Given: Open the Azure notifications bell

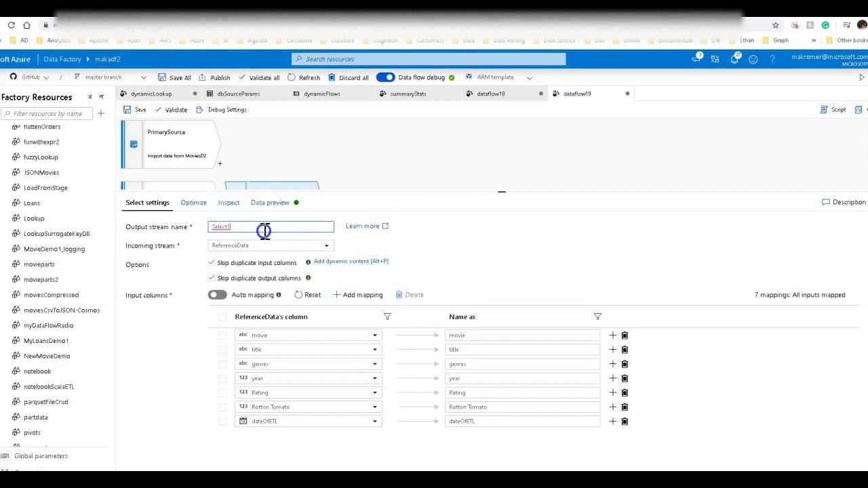Looking at the screenshot, I should (x=734, y=59).
